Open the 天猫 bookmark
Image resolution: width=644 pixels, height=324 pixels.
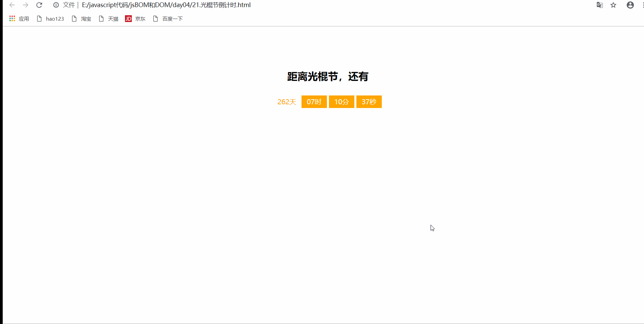pyautogui.click(x=109, y=19)
